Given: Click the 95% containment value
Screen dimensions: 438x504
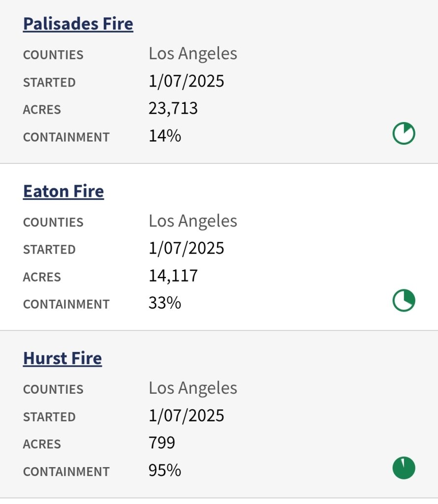Looking at the screenshot, I should [165, 471].
